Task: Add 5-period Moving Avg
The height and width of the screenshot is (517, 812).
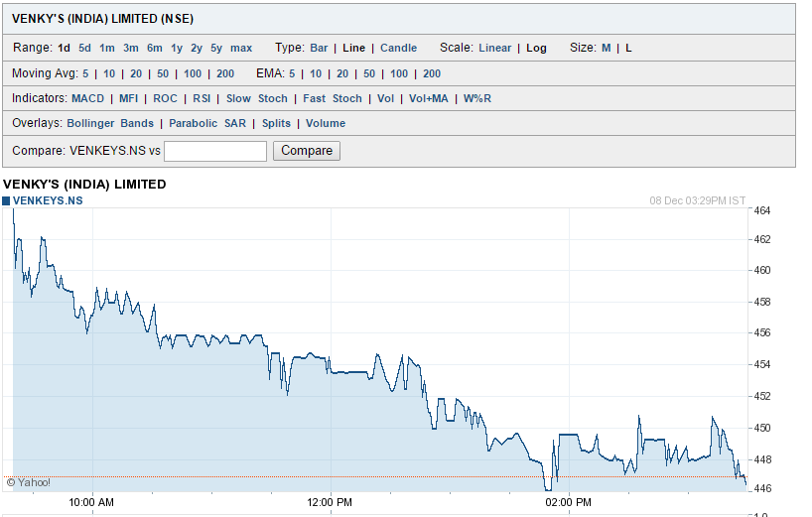Action: [x=85, y=74]
